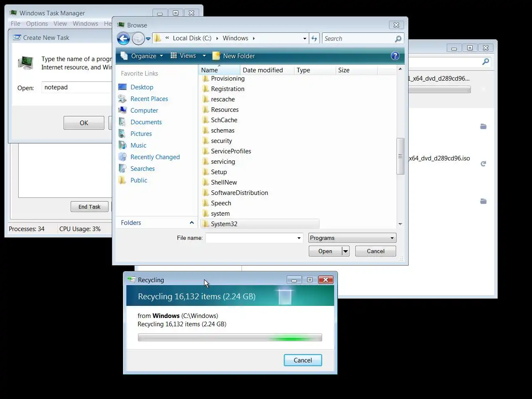The height and width of the screenshot is (399, 532).
Task: Create a New Folder
Action: [234, 56]
